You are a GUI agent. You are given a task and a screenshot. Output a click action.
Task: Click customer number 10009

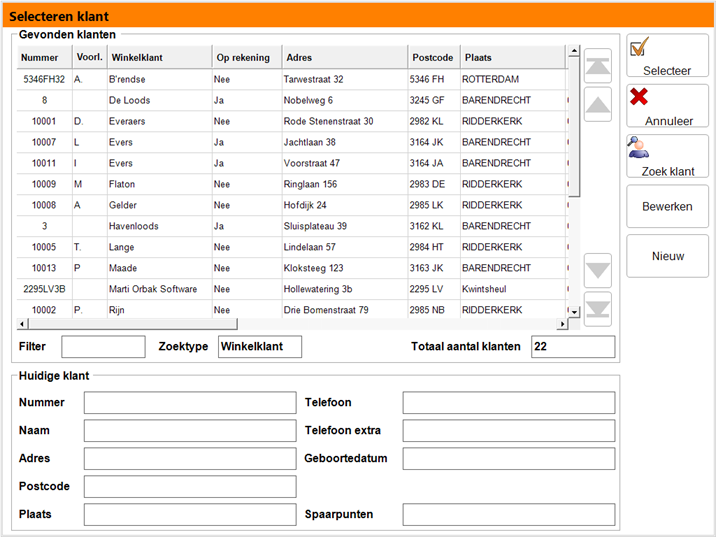click(44, 184)
